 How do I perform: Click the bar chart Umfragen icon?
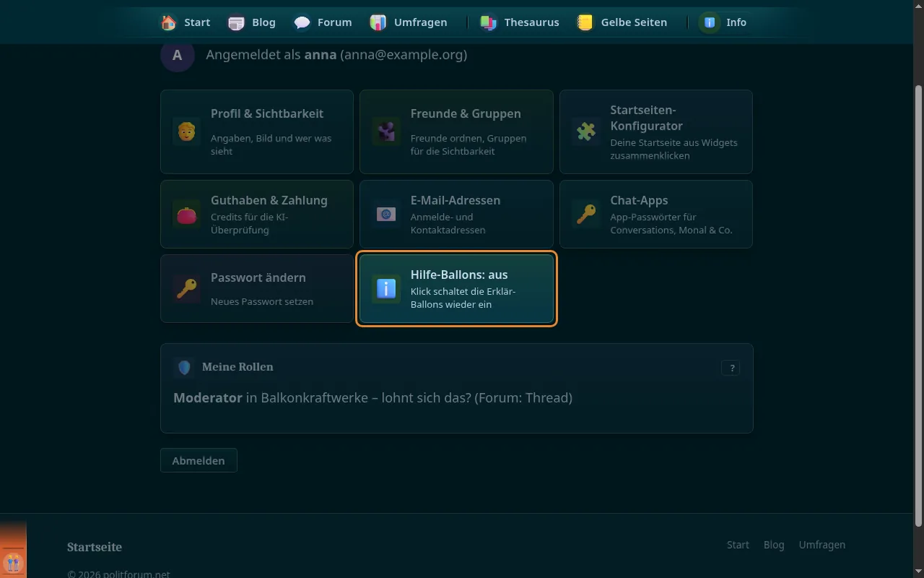[378, 22]
